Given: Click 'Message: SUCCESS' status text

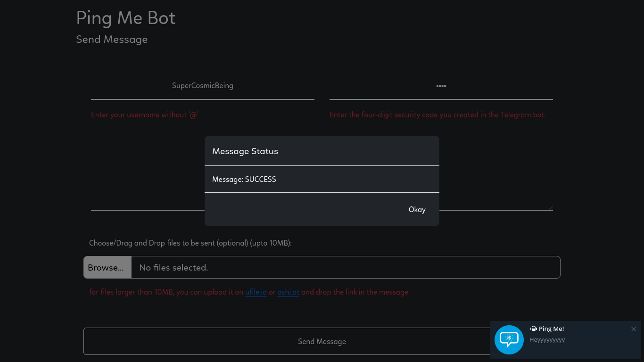Looking at the screenshot, I should click(244, 179).
